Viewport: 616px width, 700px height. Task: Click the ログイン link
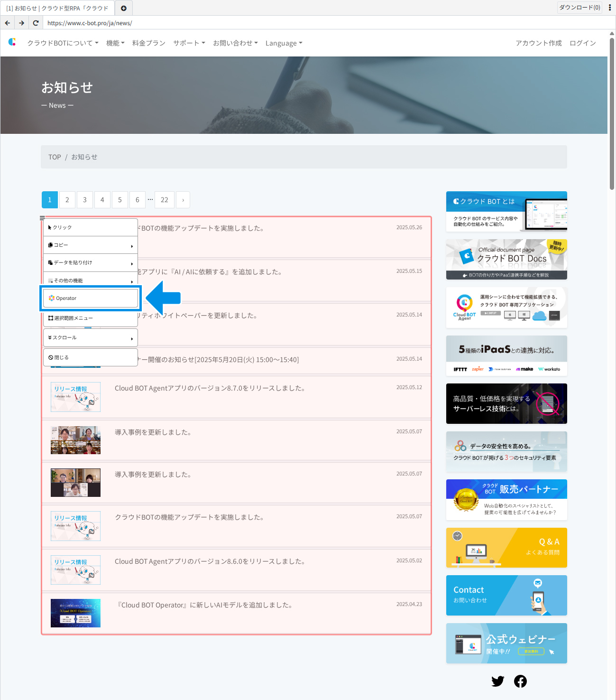(x=583, y=43)
